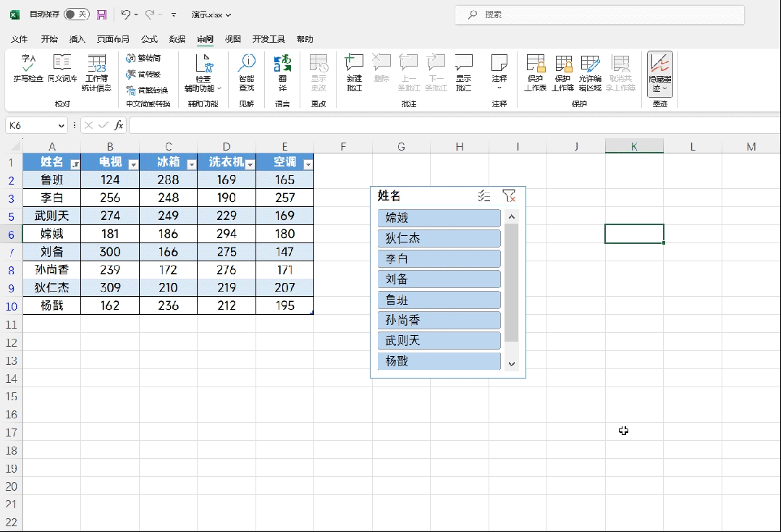Select 狄仁杰 in the slicer

click(x=439, y=238)
